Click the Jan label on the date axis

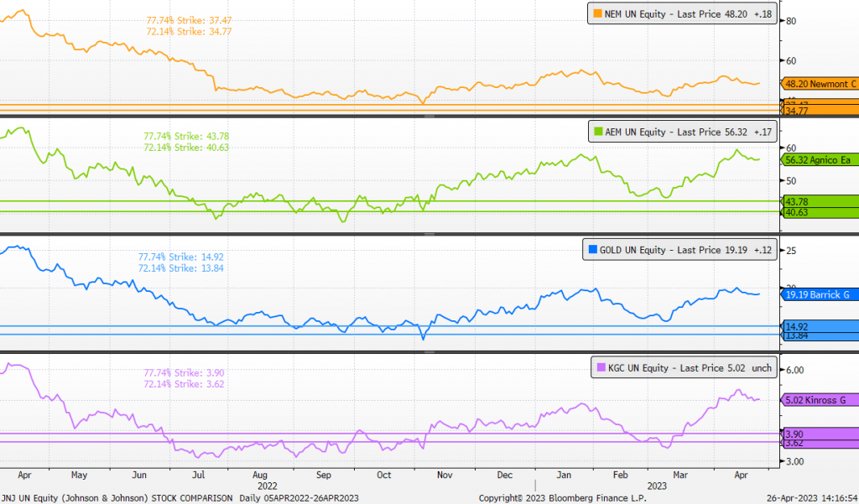point(564,475)
